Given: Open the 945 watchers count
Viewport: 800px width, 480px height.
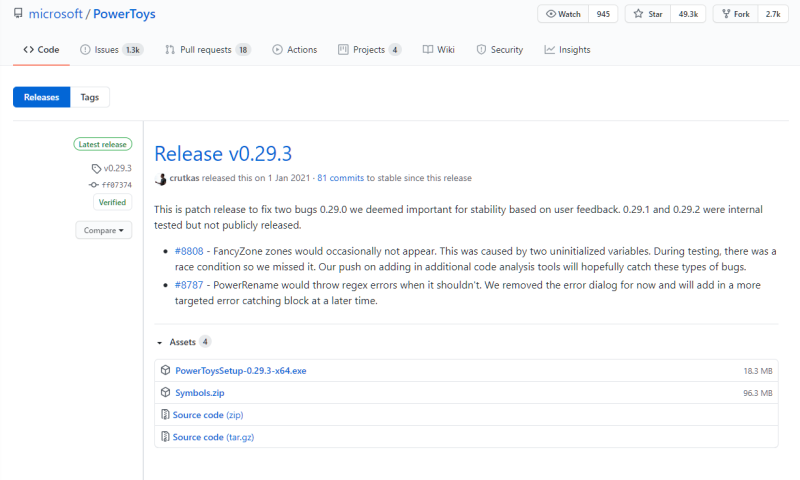Looking at the screenshot, I should (x=603, y=14).
